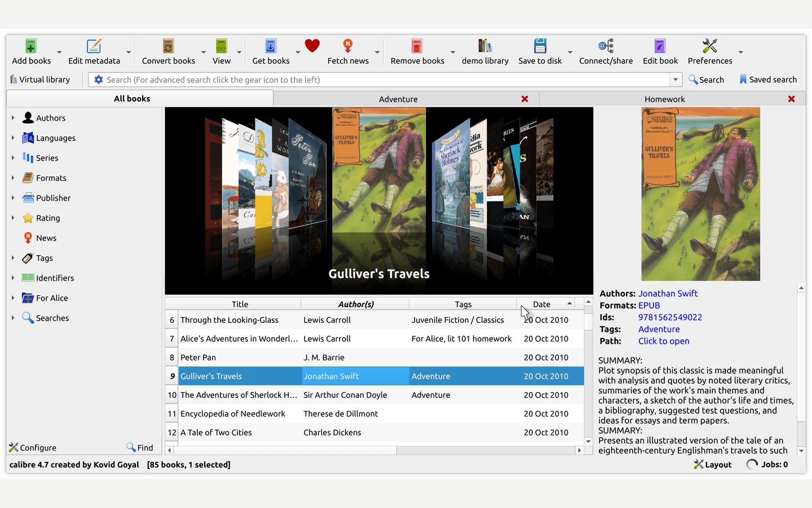Sort by the Date column header
The width and height of the screenshot is (812, 508).
[x=546, y=304]
